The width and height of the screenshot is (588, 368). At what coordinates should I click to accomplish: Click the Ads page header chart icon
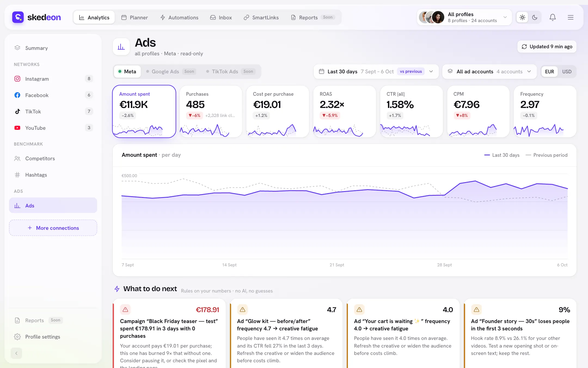[x=121, y=47]
